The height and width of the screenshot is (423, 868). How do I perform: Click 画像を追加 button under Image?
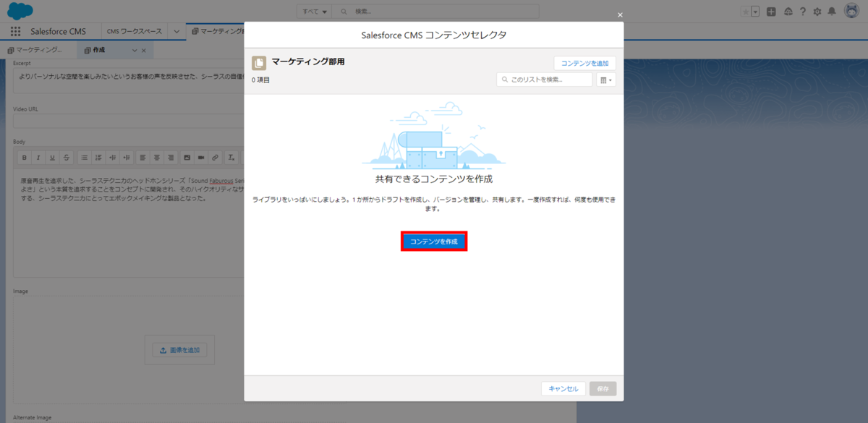[x=179, y=350]
